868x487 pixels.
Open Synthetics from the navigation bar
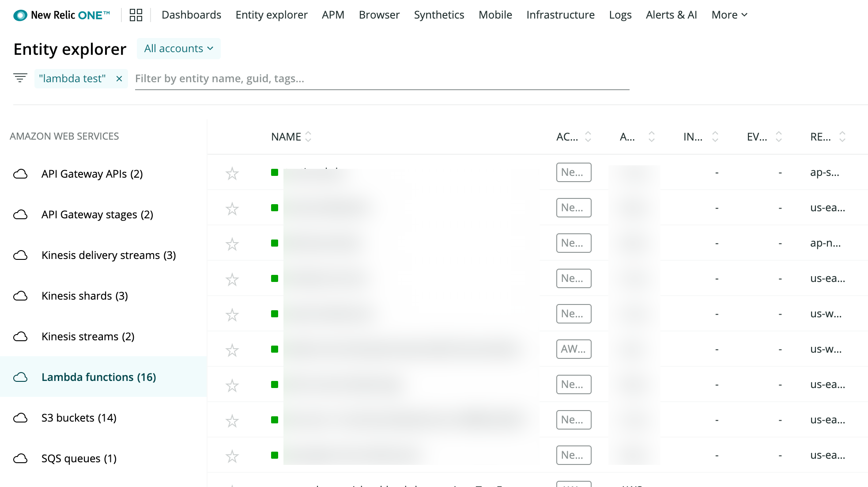coord(439,15)
